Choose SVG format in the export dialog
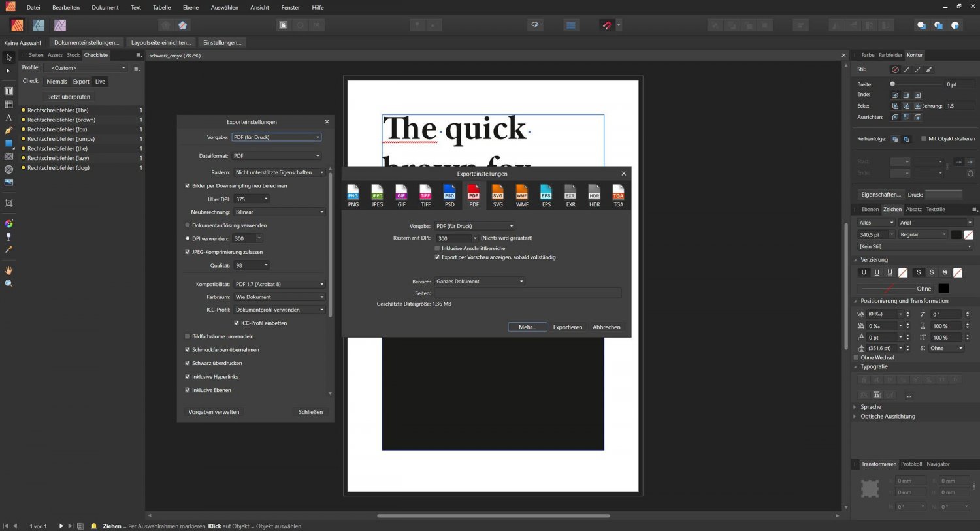 (498, 194)
